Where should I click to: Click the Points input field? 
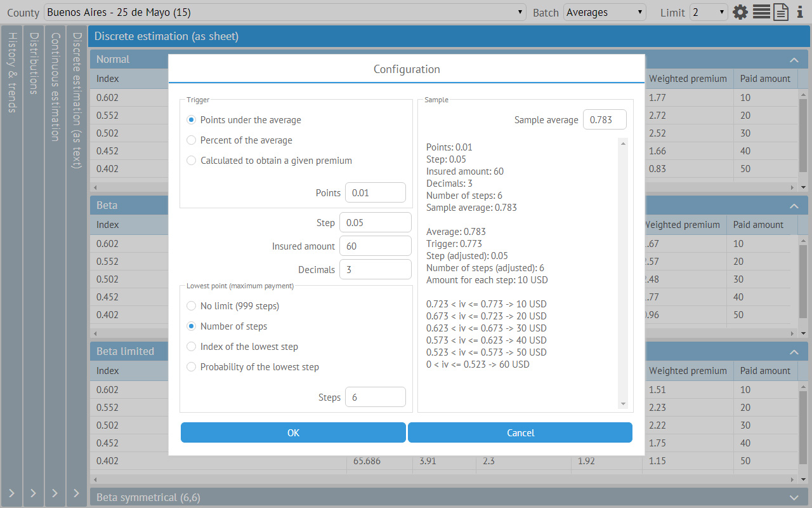pyautogui.click(x=376, y=192)
